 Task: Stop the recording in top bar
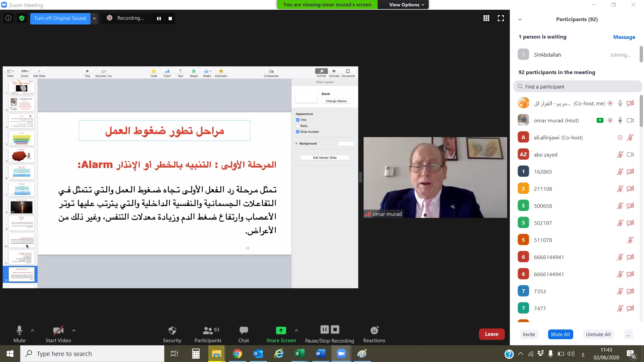pyautogui.click(x=170, y=18)
